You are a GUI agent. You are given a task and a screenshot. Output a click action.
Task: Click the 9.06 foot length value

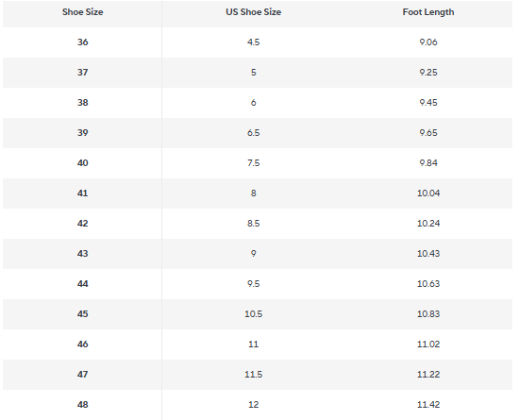[428, 42]
